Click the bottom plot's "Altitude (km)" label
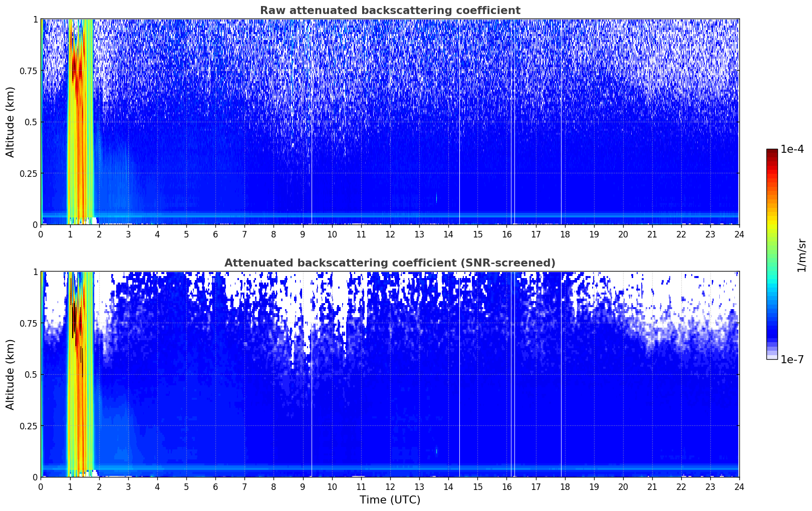Screen dimensions: 812x511 click(11, 374)
